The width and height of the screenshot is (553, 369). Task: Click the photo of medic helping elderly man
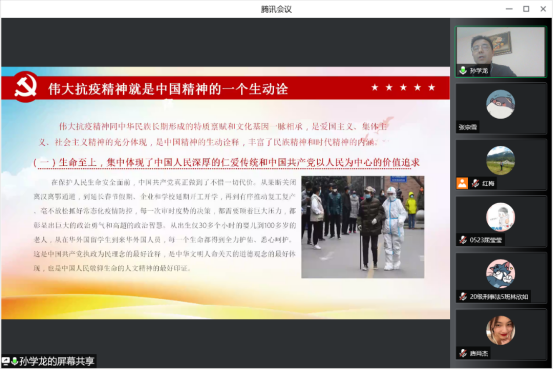click(363, 227)
